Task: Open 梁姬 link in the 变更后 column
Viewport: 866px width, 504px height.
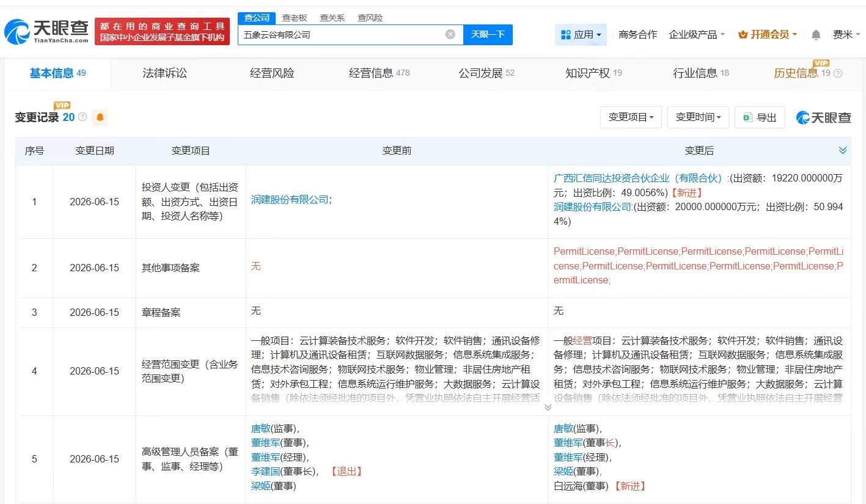Action: pyautogui.click(x=563, y=471)
